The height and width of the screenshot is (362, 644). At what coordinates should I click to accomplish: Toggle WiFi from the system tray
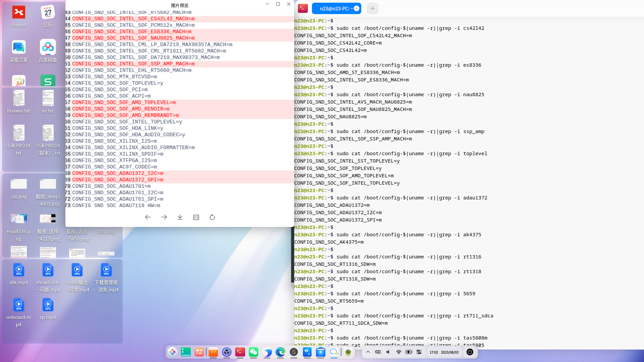(x=398, y=352)
